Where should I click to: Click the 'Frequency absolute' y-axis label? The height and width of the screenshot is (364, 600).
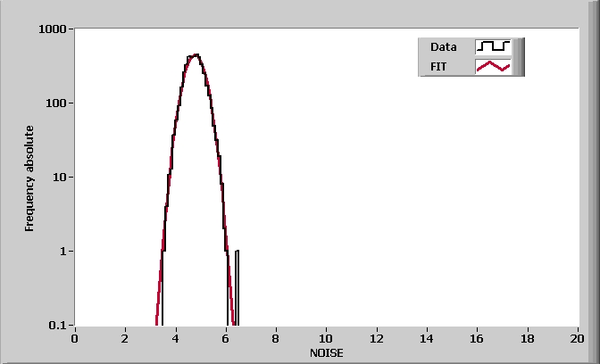point(29,178)
